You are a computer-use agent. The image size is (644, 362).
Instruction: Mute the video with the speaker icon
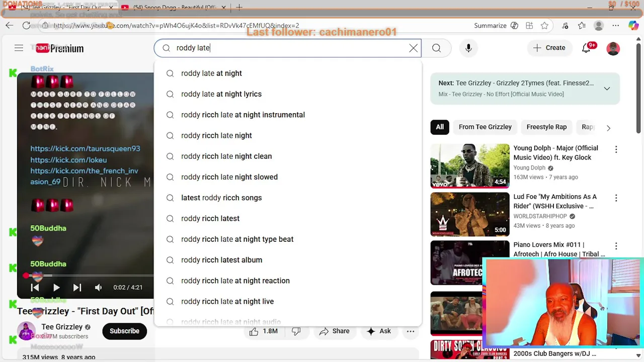tap(99, 288)
